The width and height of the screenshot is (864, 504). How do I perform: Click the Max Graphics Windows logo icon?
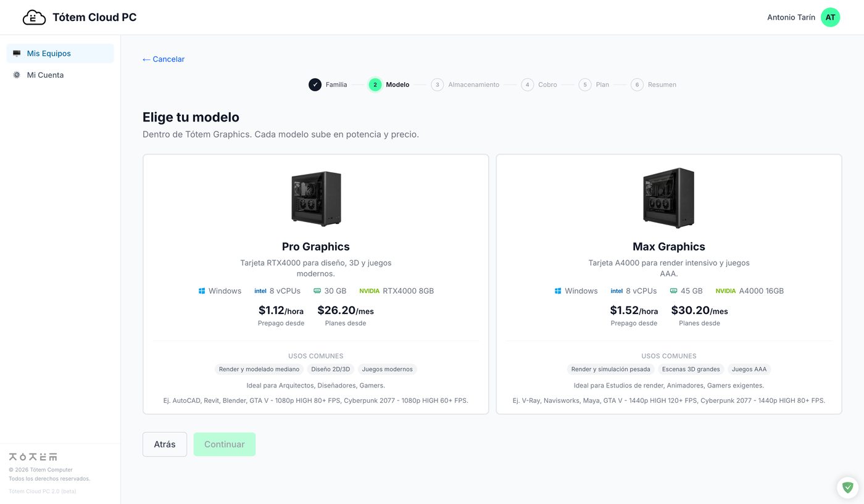(x=558, y=291)
